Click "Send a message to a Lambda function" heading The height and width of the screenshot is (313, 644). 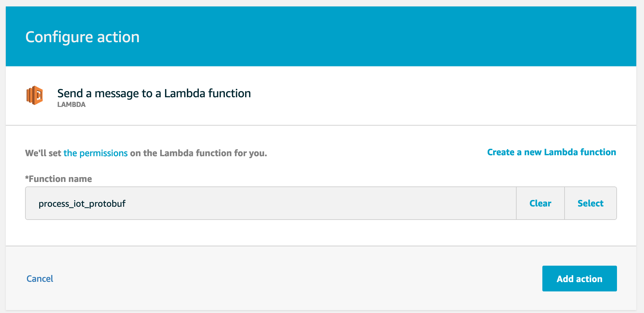[x=154, y=93]
